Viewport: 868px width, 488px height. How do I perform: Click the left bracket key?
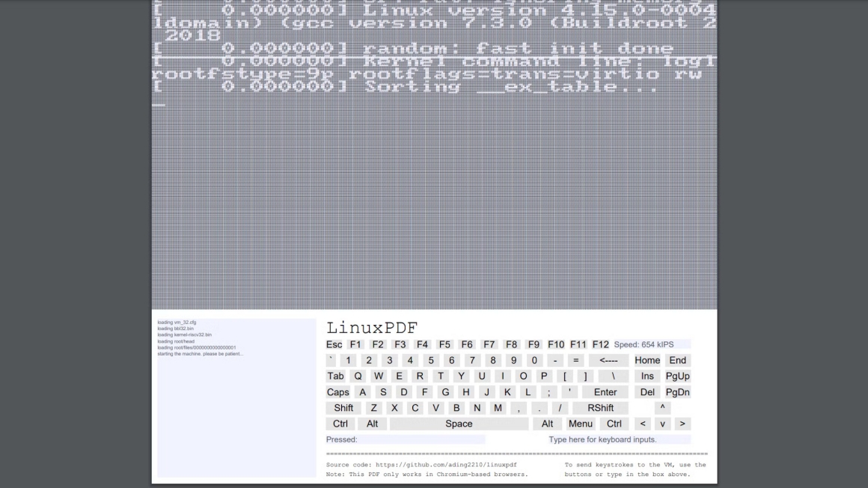click(x=565, y=376)
